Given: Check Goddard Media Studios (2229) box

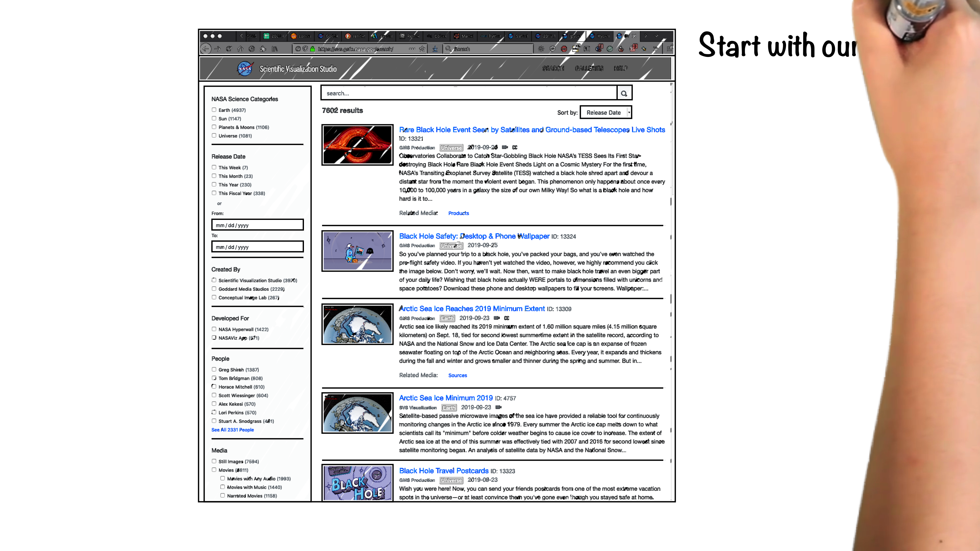Looking at the screenshot, I should point(214,289).
